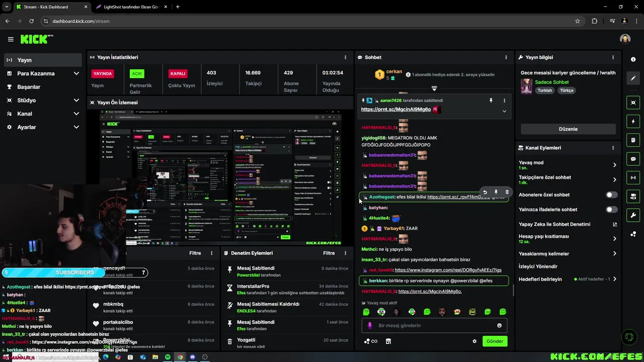The height and width of the screenshot is (362, 644).
Task: Expand Para Kazanma sidebar section
Action: (76, 73)
